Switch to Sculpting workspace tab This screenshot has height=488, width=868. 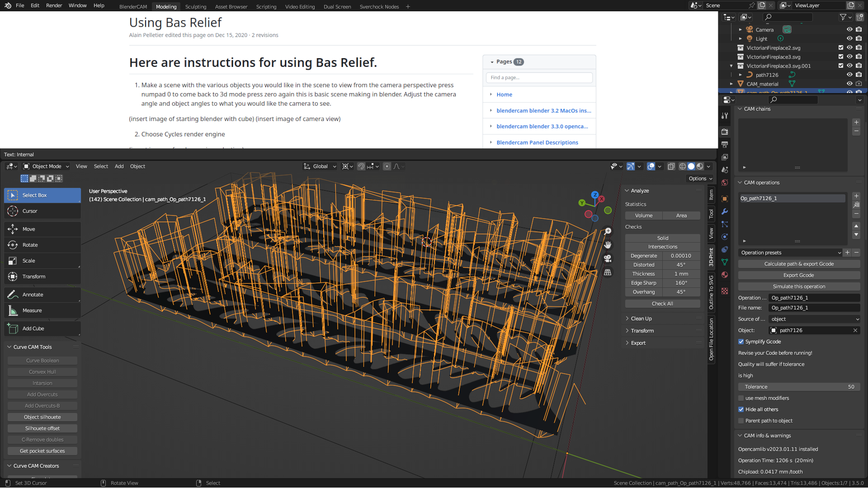coord(196,6)
